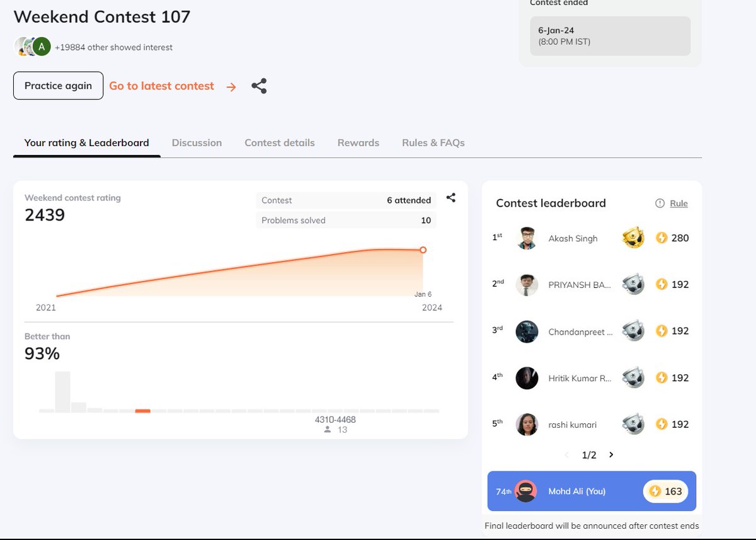The image size is (756, 540).
Task: Open PRIYANSH BA... avatar in leaderboard
Action: pos(527,285)
